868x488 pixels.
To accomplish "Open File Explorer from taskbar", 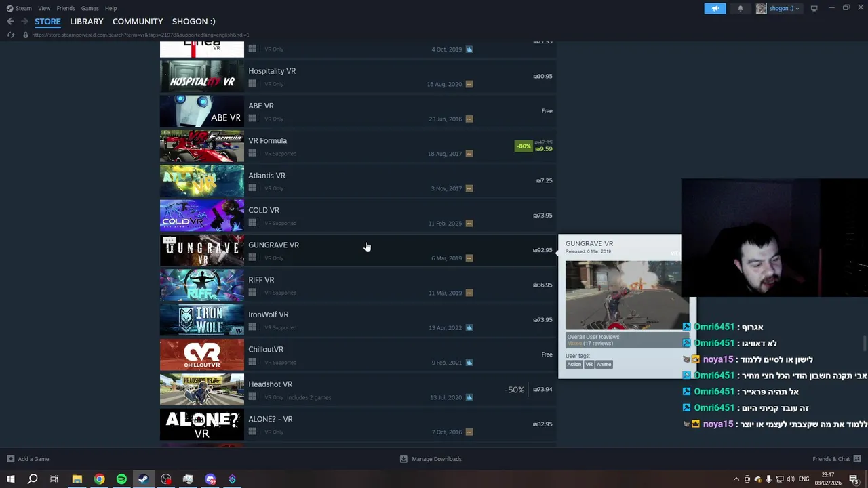I will 77,479.
